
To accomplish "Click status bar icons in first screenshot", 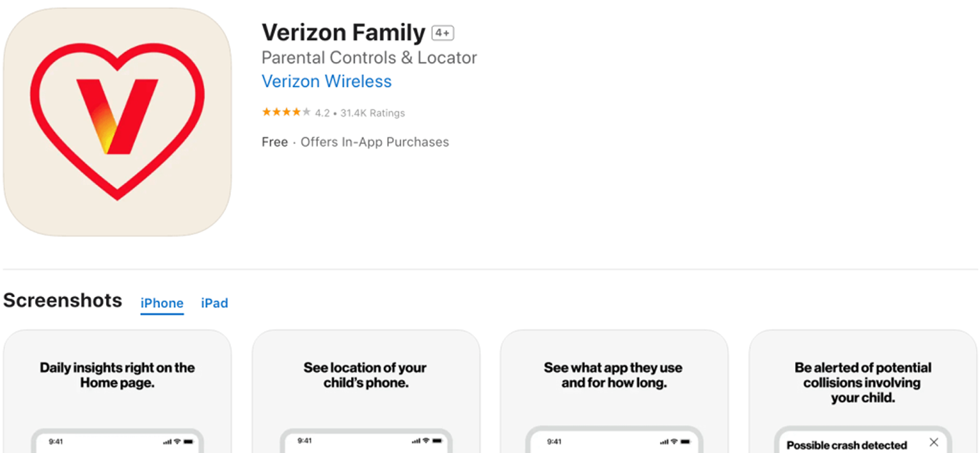I will pyautogui.click(x=178, y=441).
